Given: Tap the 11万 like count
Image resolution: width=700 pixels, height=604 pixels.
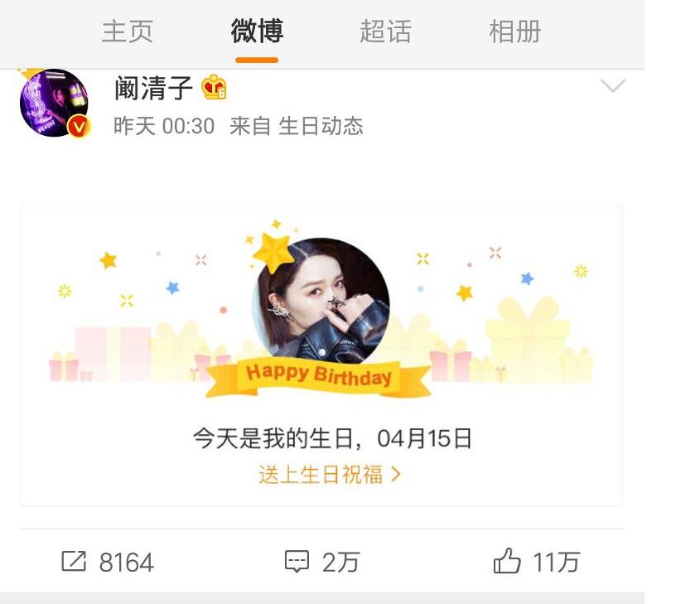Looking at the screenshot, I should [x=556, y=562].
